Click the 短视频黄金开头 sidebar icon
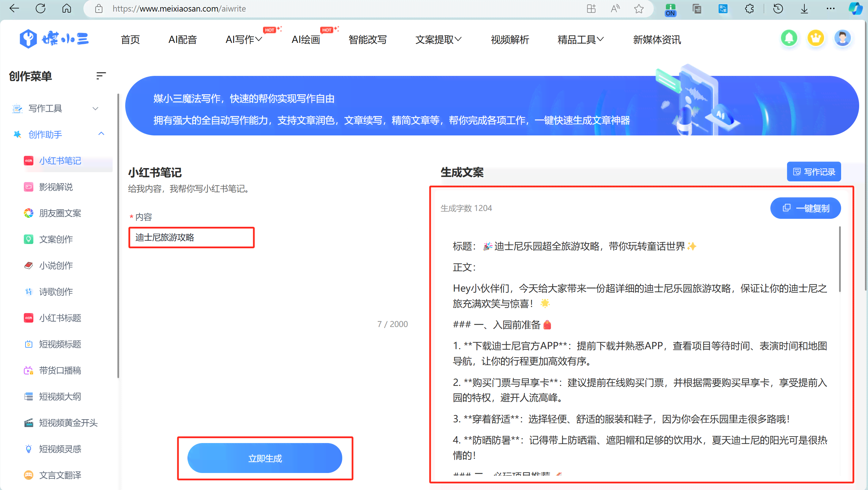This screenshot has height=490, width=868. [x=28, y=422]
